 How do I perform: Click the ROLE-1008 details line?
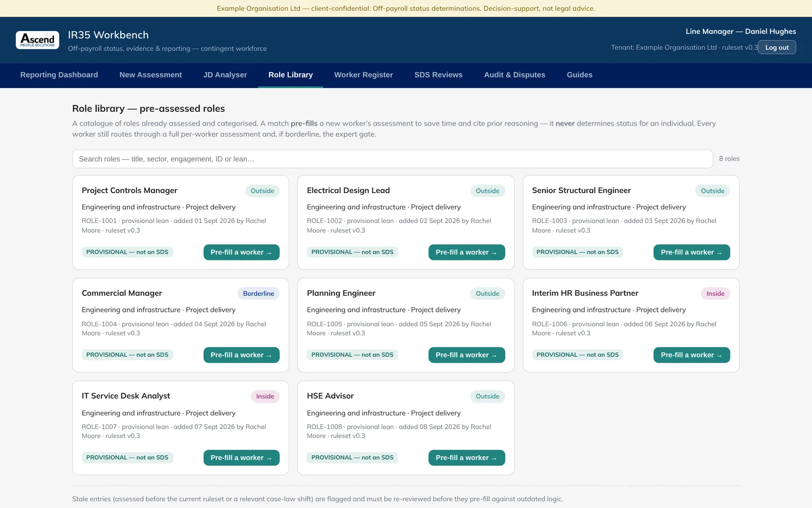[399, 431]
